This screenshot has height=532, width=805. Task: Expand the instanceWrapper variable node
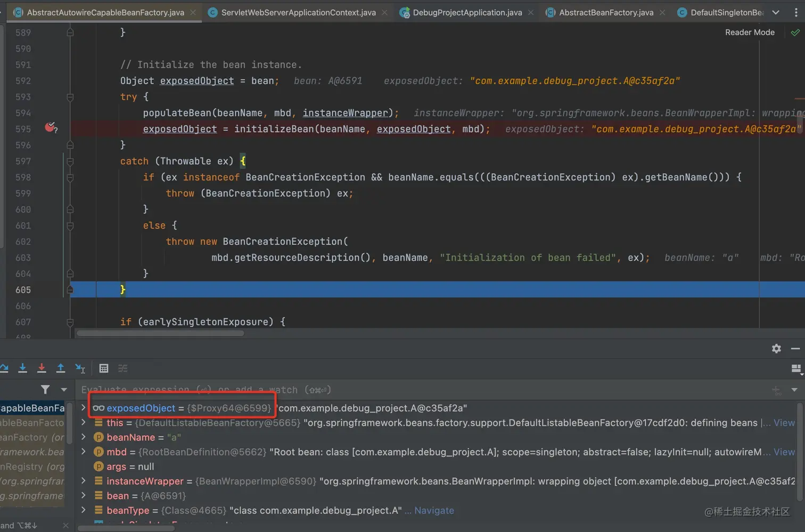pyautogui.click(x=84, y=481)
